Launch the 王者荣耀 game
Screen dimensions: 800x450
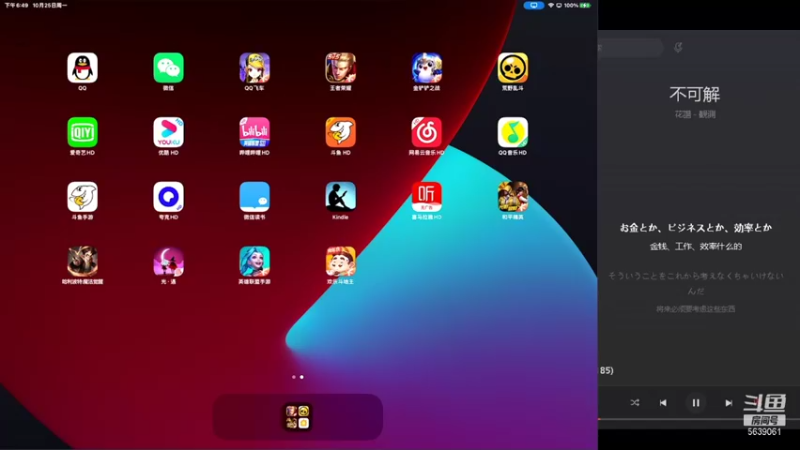[x=341, y=68]
